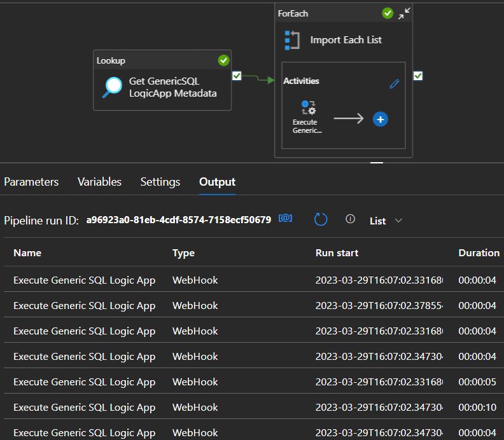Image resolution: width=504 pixels, height=440 pixels.
Task: Click the Import Each List loop icon
Action: [292, 40]
